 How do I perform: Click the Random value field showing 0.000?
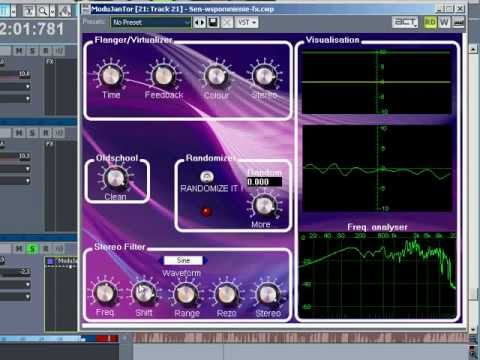[264, 182]
